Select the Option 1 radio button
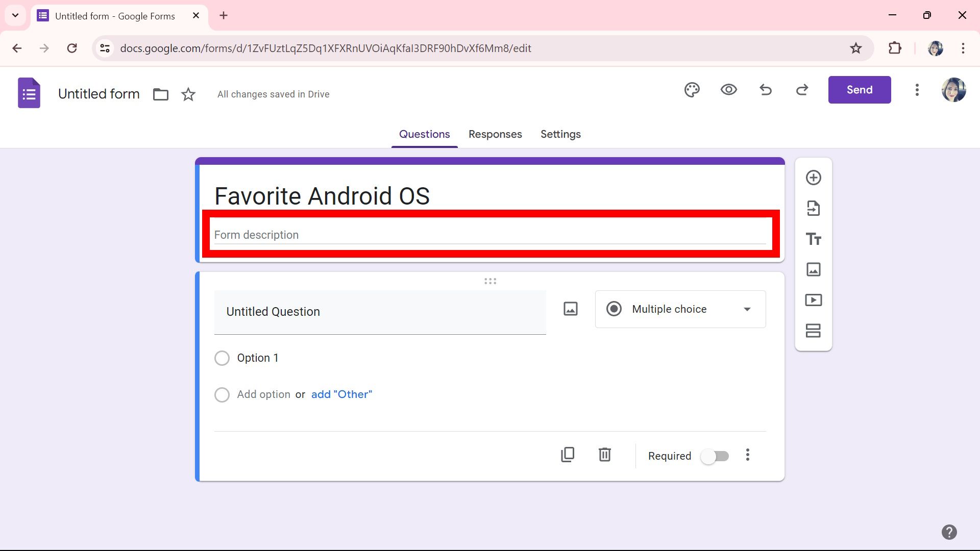Image resolution: width=980 pixels, height=551 pixels. [222, 358]
